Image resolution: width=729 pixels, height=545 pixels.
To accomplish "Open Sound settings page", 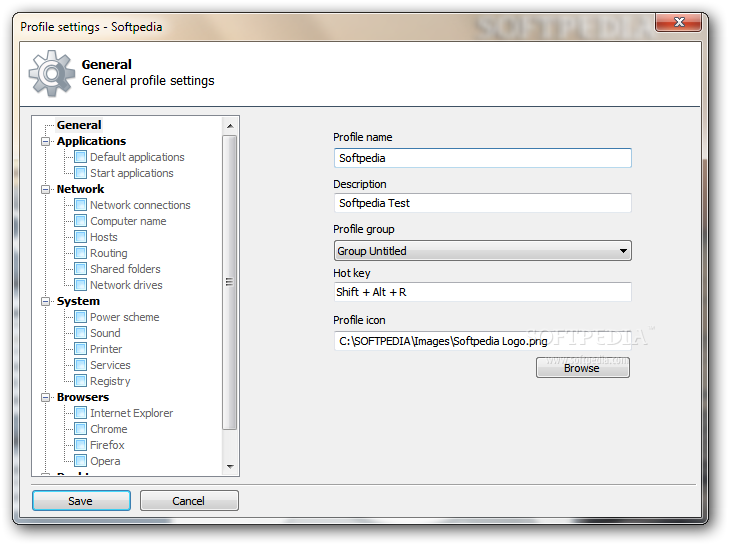I will tap(105, 333).
